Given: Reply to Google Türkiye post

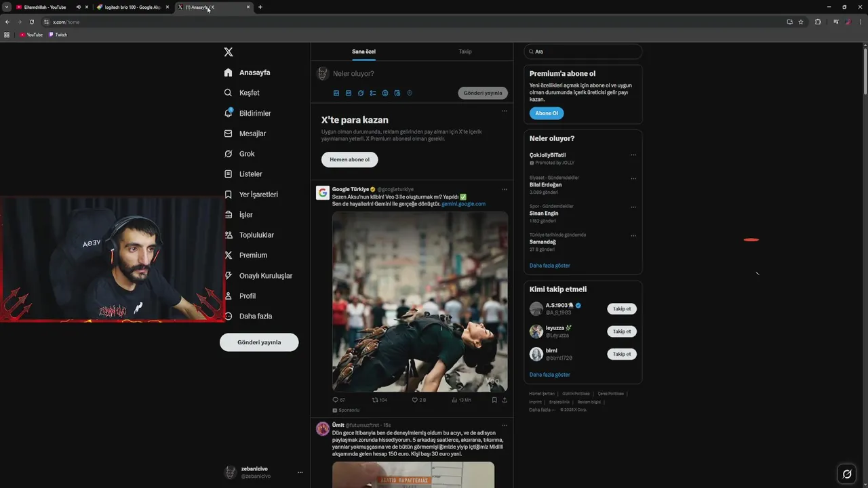Looking at the screenshot, I should [338, 400].
